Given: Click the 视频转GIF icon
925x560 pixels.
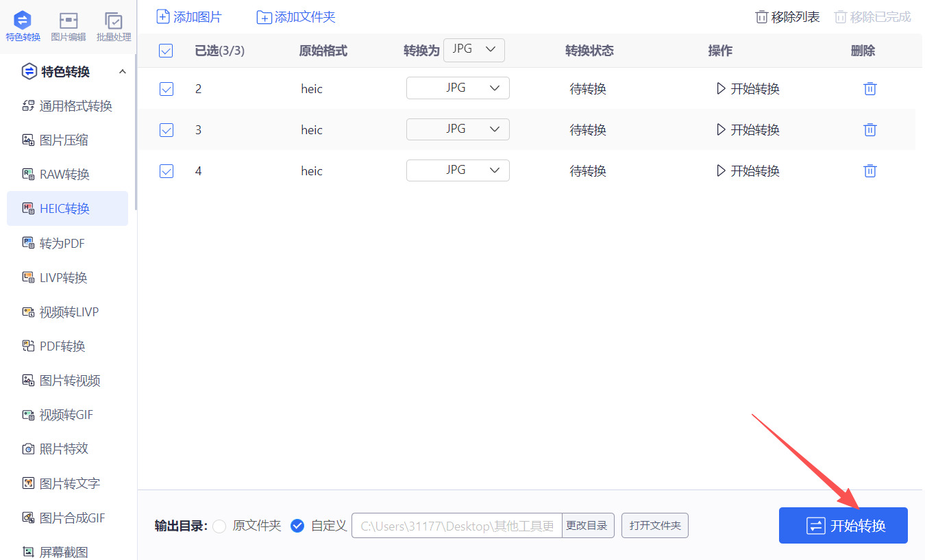Looking at the screenshot, I should pos(28,415).
